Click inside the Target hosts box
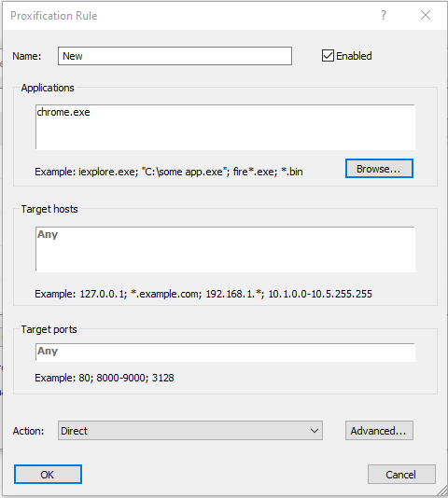The height and width of the screenshot is (498, 448). click(225, 249)
